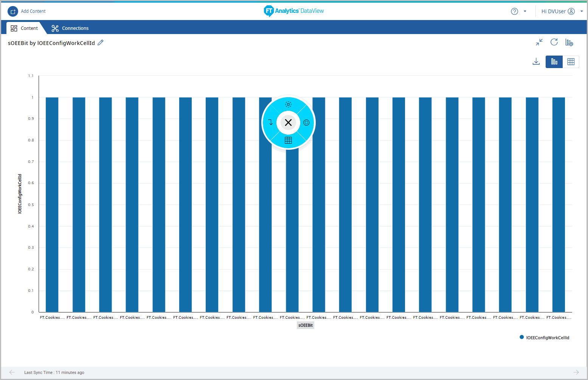Switch to the Connections tab
The width and height of the screenshot is (588, 380).
(x=70, y=28)
